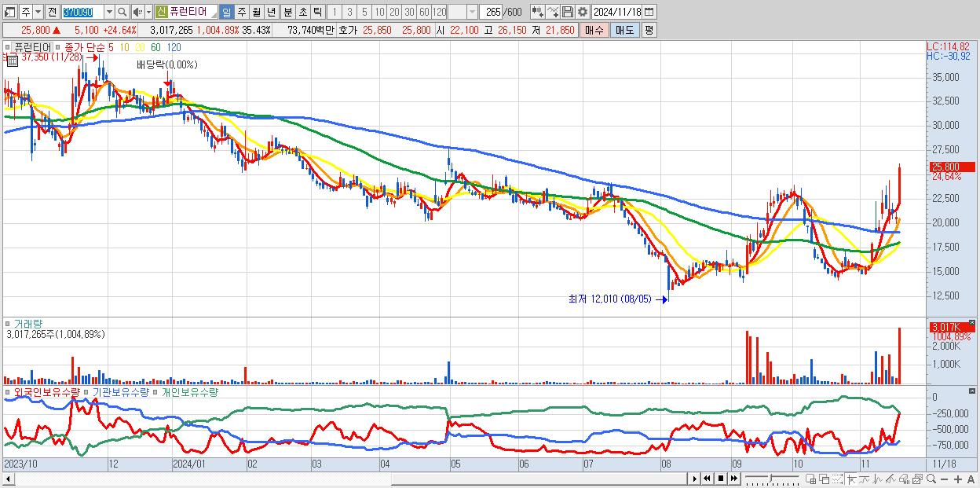Image resolution: width=980 pixels, height=488 pixels.
Task: Switch to second 초 chart period
Action: tap(302, 12)
